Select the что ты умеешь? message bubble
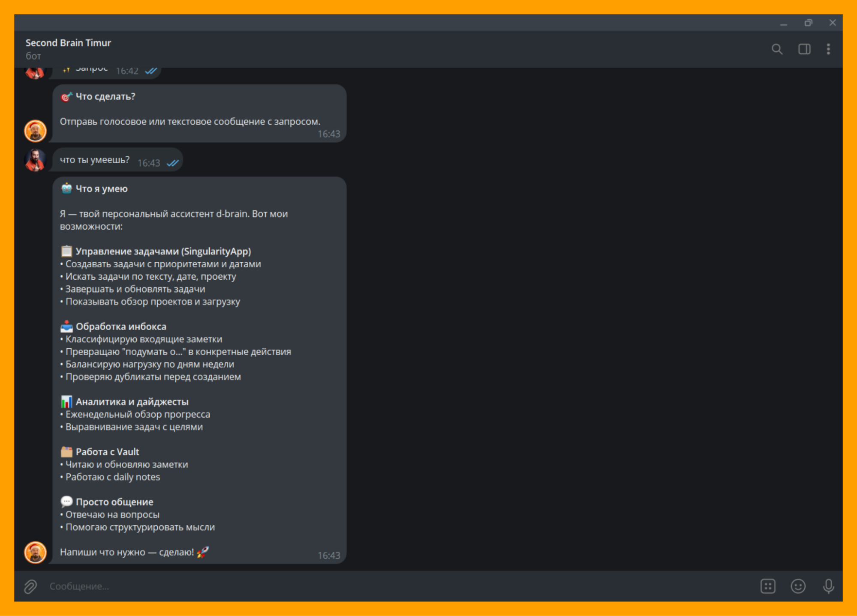 pos(95,160)
